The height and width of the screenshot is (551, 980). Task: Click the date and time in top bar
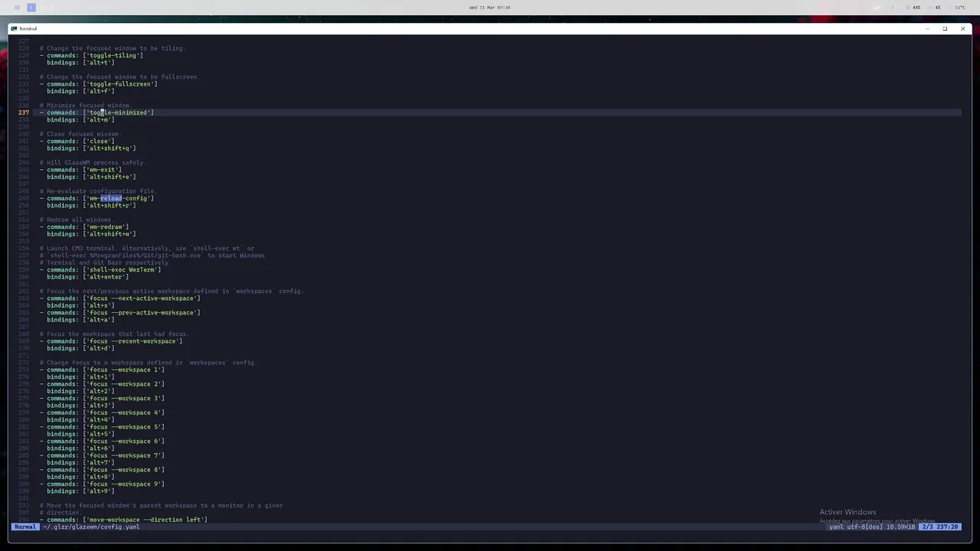pyautogui.click(x=490, y=8)
